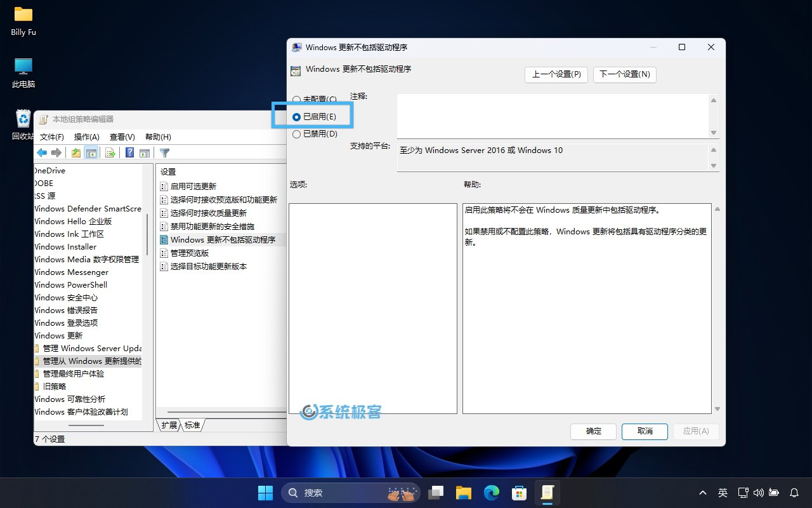The image size is (812, 508).
Task: Open the notification bell in taskbar
Action: click(x=794, y=493)
